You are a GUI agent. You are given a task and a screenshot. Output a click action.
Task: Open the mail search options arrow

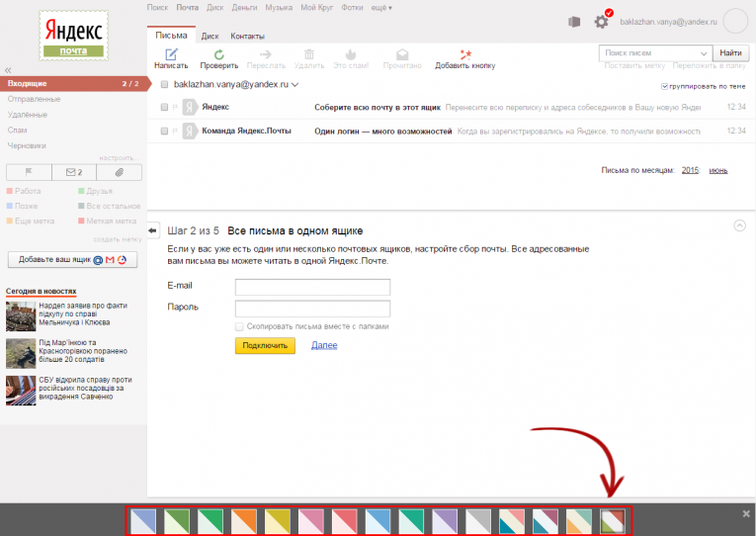tap(704, 53)
